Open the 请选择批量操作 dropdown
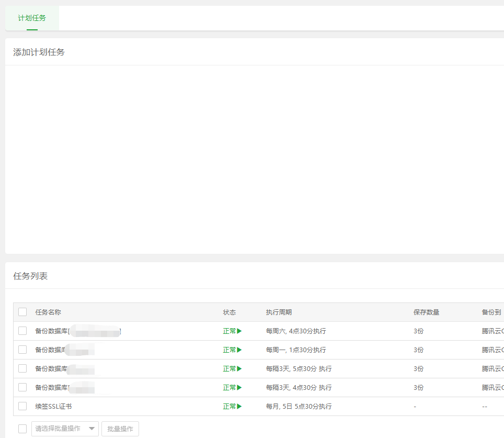This screenshot has width=504, height=438. (x=65, y=429)
